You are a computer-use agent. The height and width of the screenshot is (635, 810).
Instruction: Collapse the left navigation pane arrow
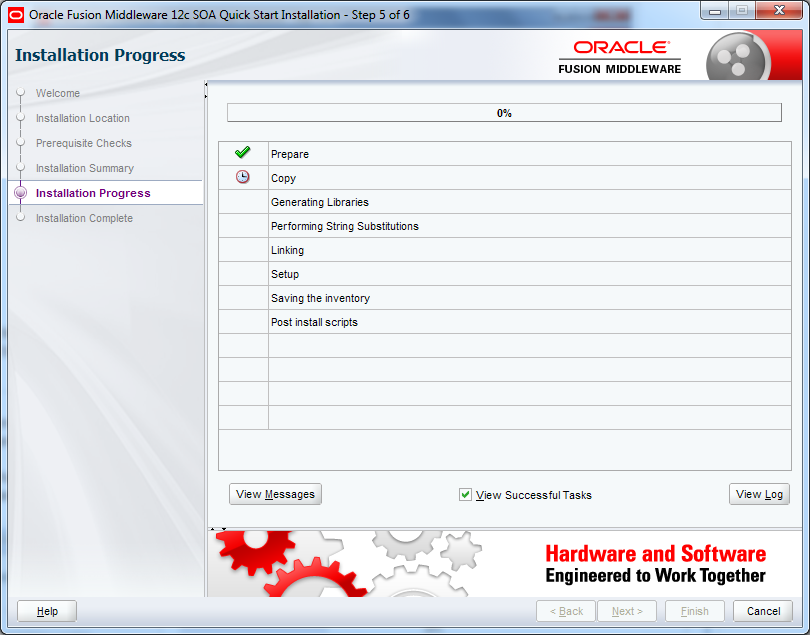click(x=206, y=84)
